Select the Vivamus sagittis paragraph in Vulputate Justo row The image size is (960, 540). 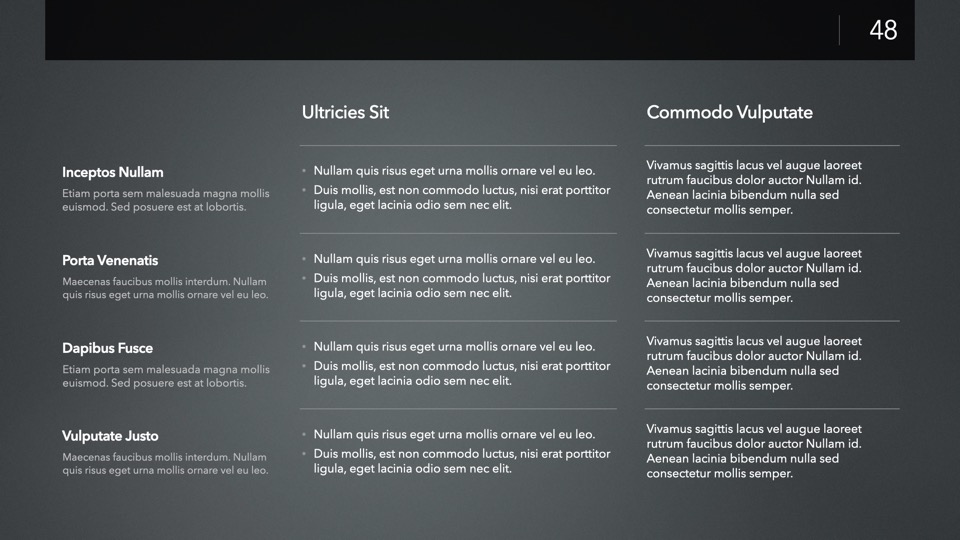[x=754, y=451]
